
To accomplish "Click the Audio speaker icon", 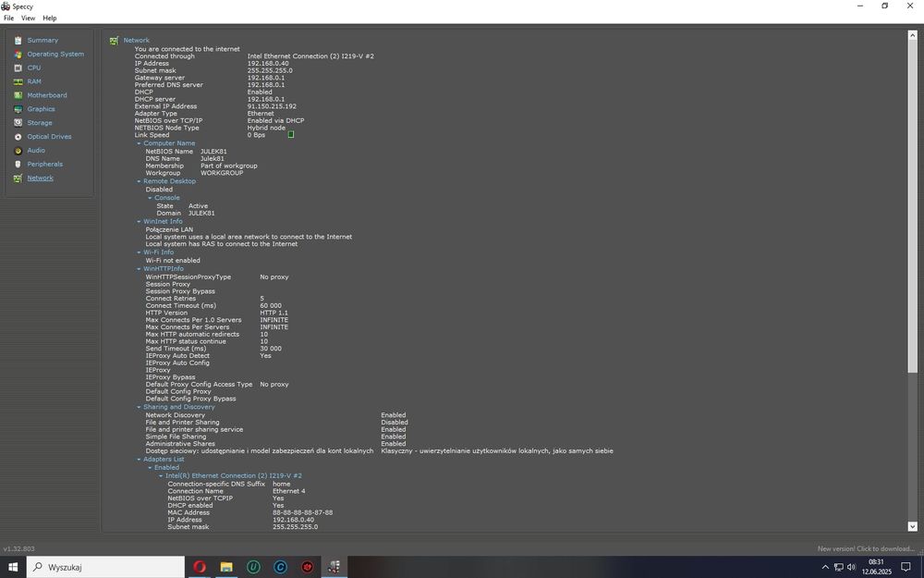I will pyautogui.click(x=18, y=151).
